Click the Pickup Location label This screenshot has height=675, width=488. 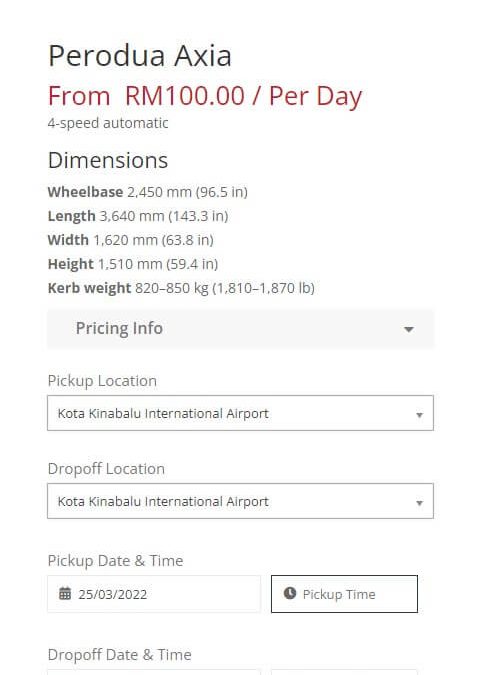(x=102, y=381)
